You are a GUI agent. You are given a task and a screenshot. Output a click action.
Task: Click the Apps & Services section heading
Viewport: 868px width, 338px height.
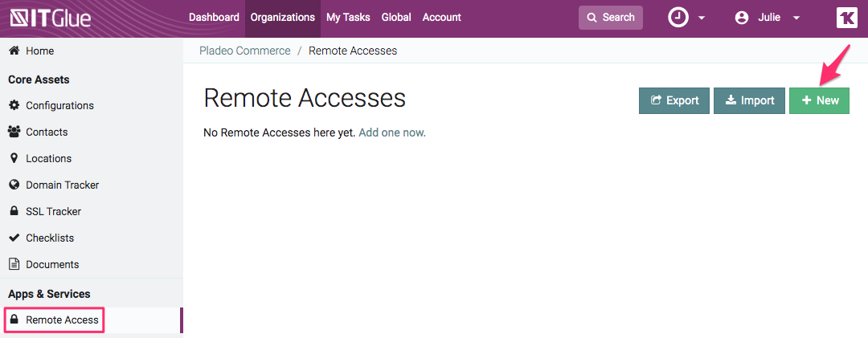pyautogui.click(x=49, y=294)
